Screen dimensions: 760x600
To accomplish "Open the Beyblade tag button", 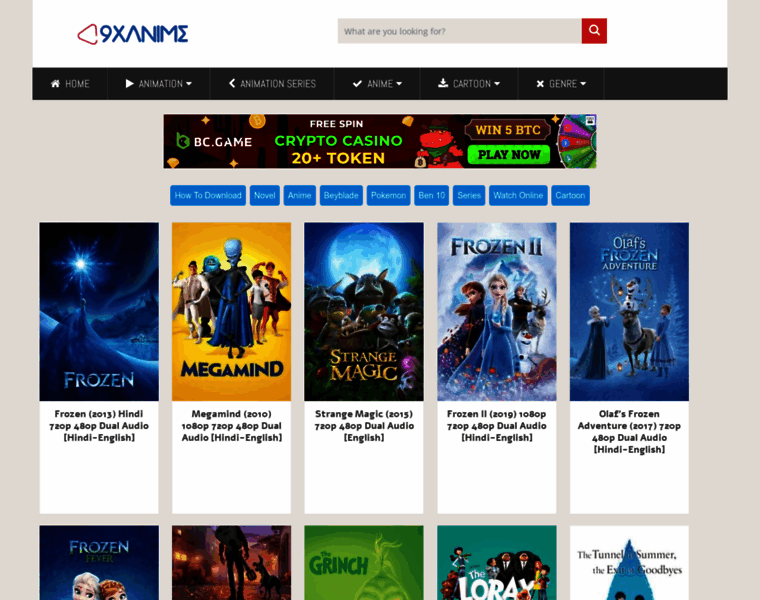I will point(341,195).
